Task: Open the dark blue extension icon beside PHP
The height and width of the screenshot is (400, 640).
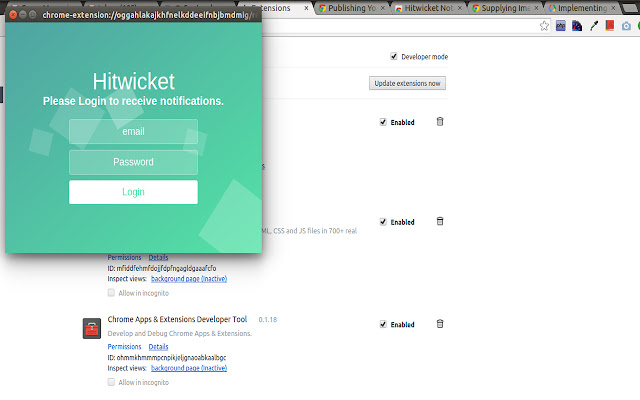Action: click(577, 26)
